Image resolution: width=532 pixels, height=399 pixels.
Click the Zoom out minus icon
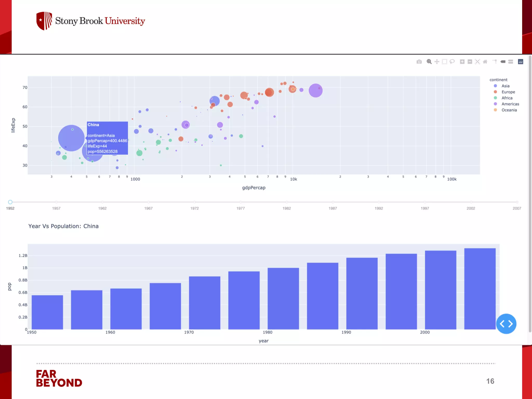pos(470,62)
